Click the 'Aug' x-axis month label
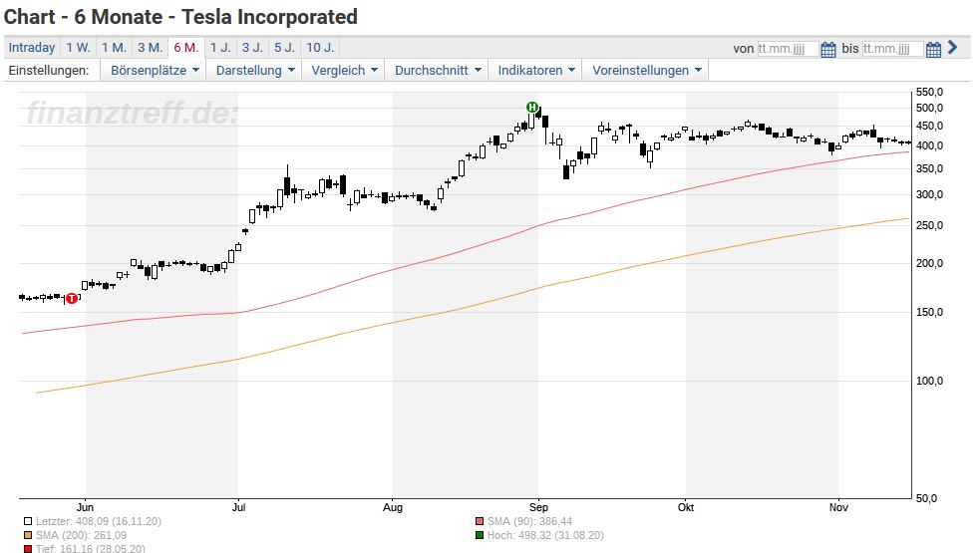Viewport: 980px width, 553px height. coord(393,507)
